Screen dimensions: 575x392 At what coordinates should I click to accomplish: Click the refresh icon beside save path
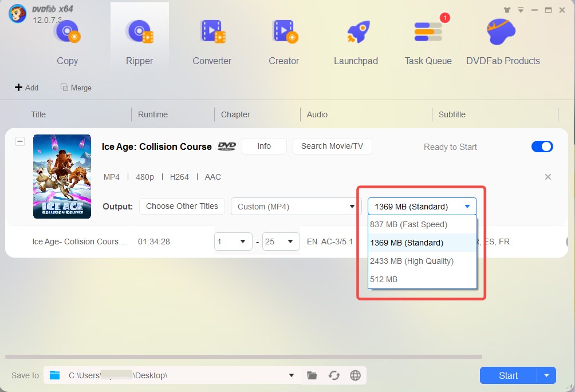(x=334, y=375)
